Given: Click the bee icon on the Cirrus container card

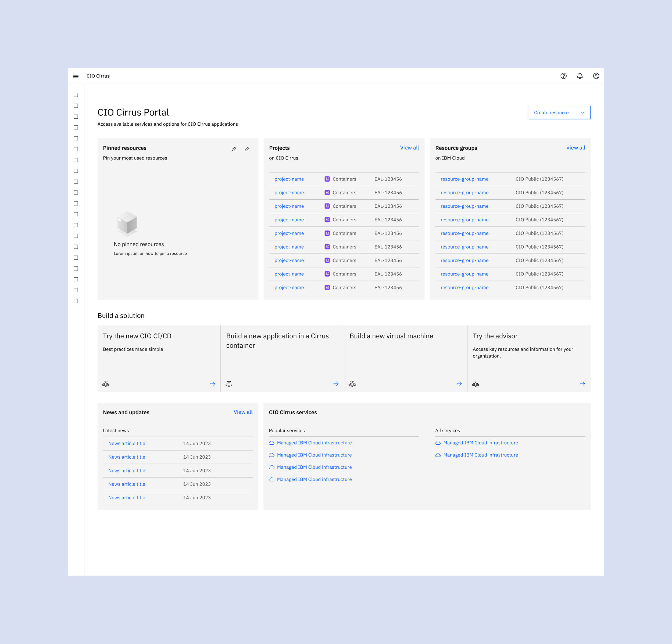Looking at the screenshot, I should [229, 384].
